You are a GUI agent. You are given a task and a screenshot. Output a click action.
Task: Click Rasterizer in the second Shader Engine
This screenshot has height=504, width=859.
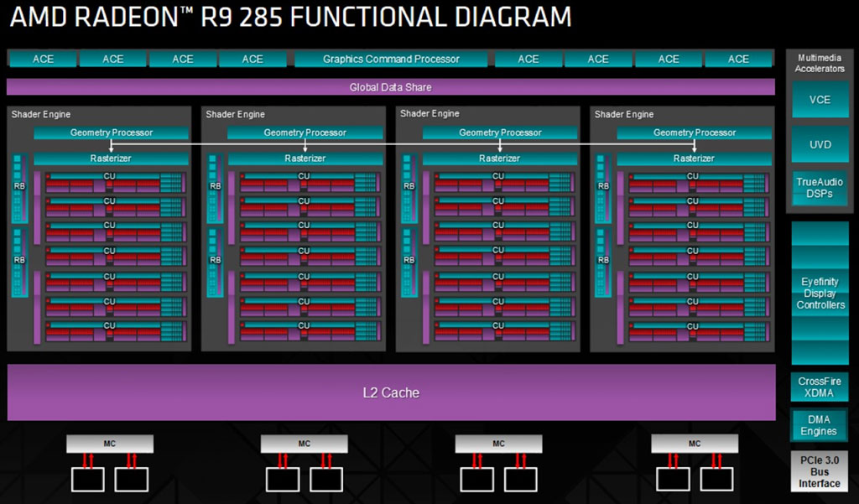click(x=305, y=158)
